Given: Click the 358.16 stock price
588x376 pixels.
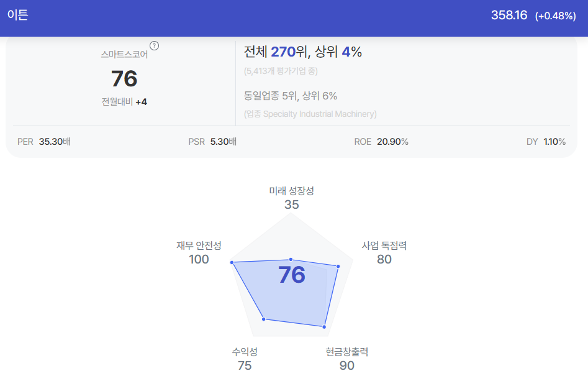Looking at the screenshot, I should [509, 15].
